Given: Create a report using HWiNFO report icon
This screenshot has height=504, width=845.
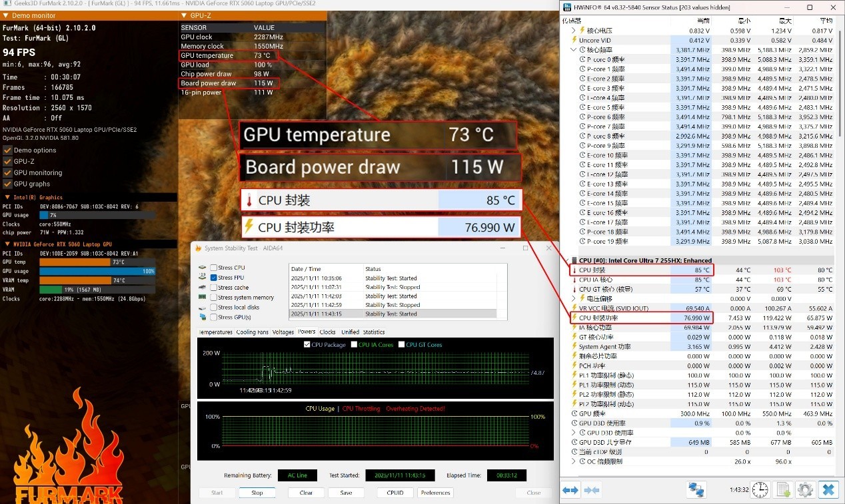Looking at the screenshot, I should 782,489.
